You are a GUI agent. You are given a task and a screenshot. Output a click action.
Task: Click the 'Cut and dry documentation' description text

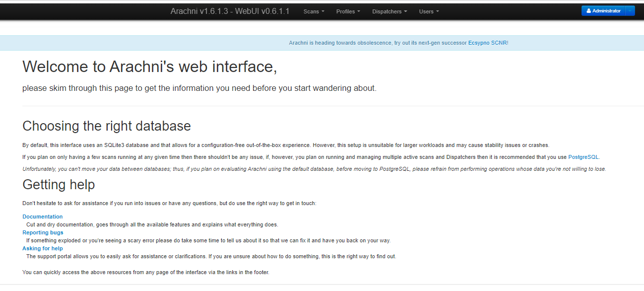[x=152, y=224]
